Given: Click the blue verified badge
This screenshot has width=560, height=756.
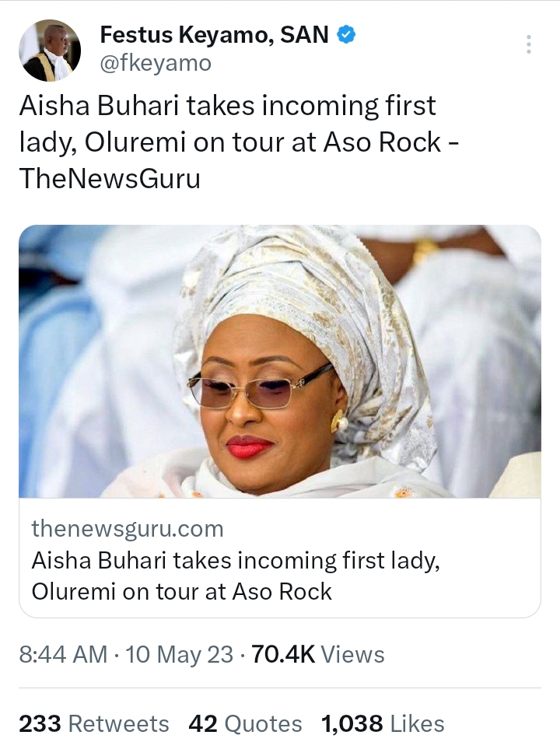Looking at the screenshot, I should point(346,35).
